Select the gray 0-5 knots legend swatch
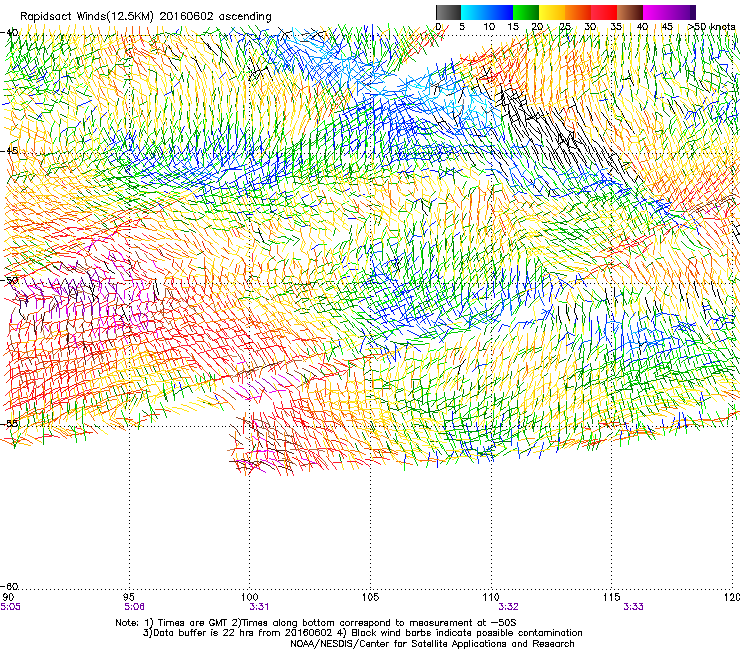Image resolution: width=740 pixels, height=650 pixels. (x=448, y=12)
